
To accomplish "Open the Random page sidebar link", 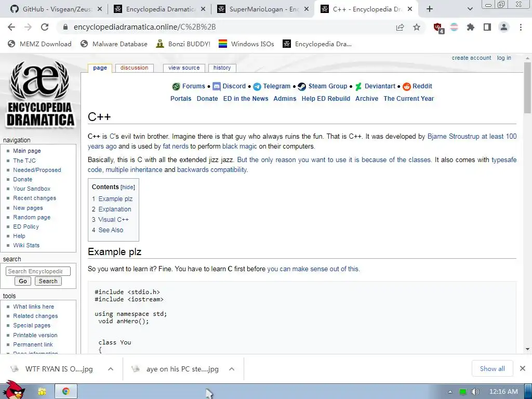I will point(32,217).
